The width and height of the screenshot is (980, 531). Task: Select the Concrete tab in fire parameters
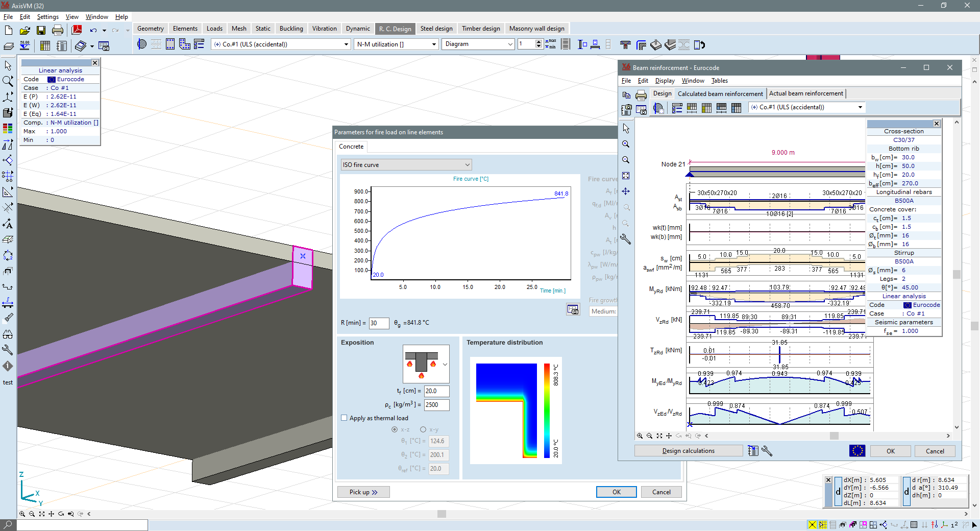351,147
